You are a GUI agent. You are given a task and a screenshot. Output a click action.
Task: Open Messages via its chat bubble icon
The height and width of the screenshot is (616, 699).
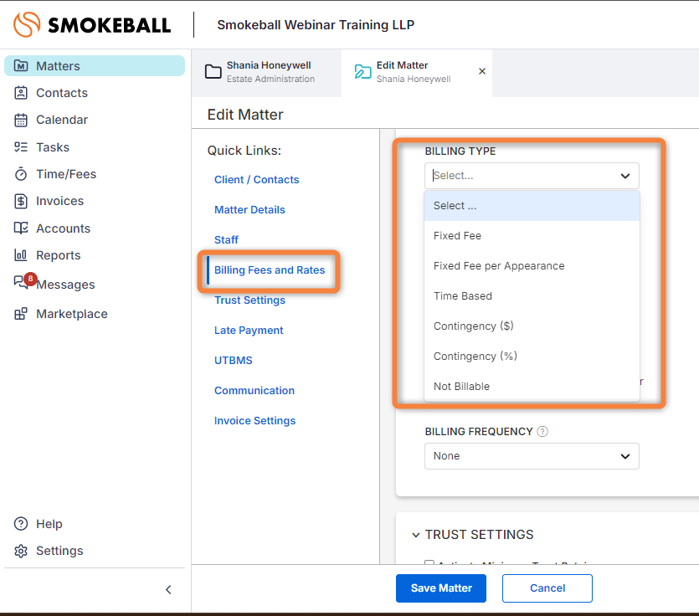pyautogui.click(x=20, y=282)
